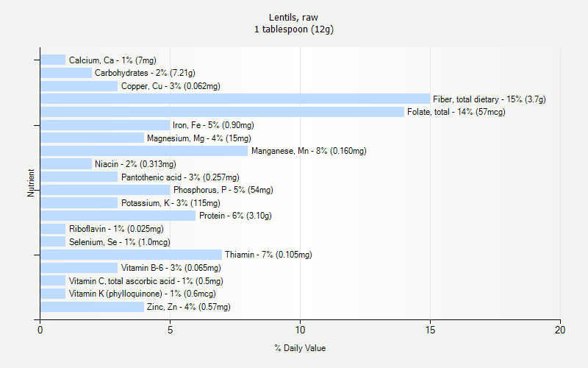Image resolution: width=588 pixels, height=368 pixels.
Task: Click the Magnesium, Mg label
Action: coord(198,138)
